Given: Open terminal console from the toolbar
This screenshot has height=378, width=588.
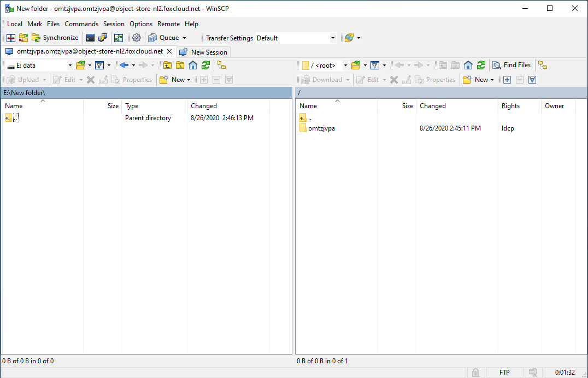Looking at the screenshot, I should pos(90,38).
